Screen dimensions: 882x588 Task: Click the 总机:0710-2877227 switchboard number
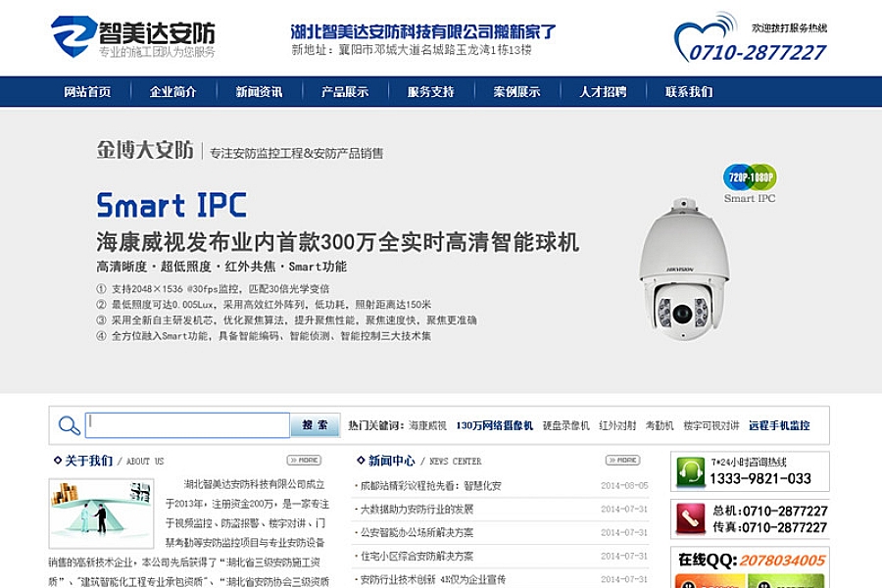pyautogui.click(x=770, y=511)
